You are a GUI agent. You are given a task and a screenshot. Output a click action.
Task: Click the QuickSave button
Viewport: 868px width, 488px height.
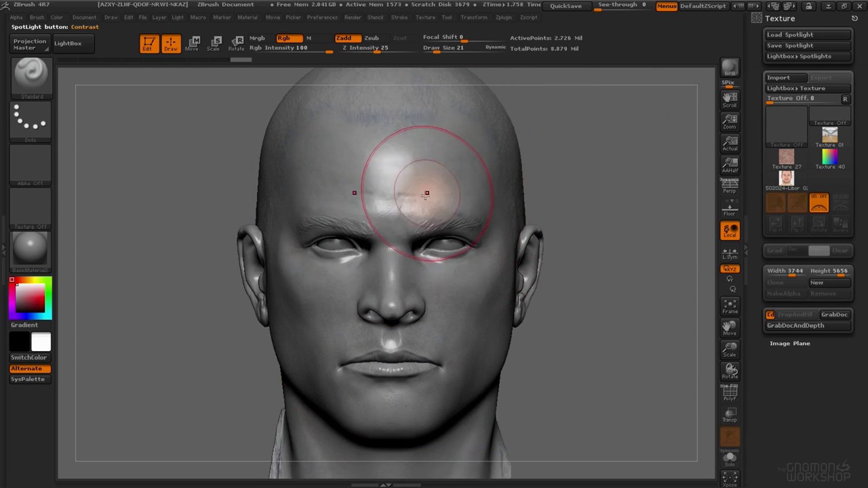(x=566, y=6)
